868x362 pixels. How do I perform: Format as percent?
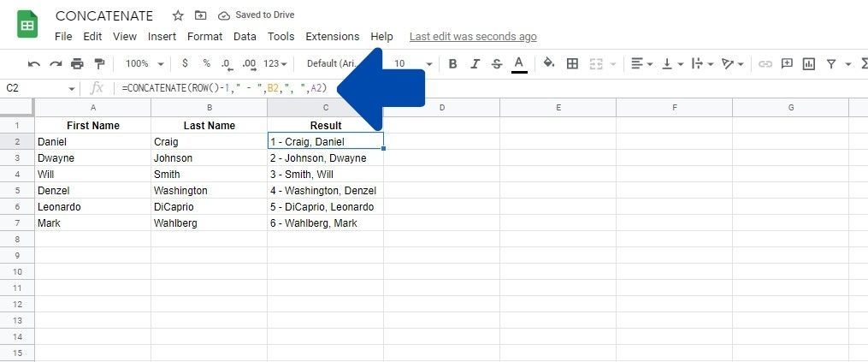[206, 63]
